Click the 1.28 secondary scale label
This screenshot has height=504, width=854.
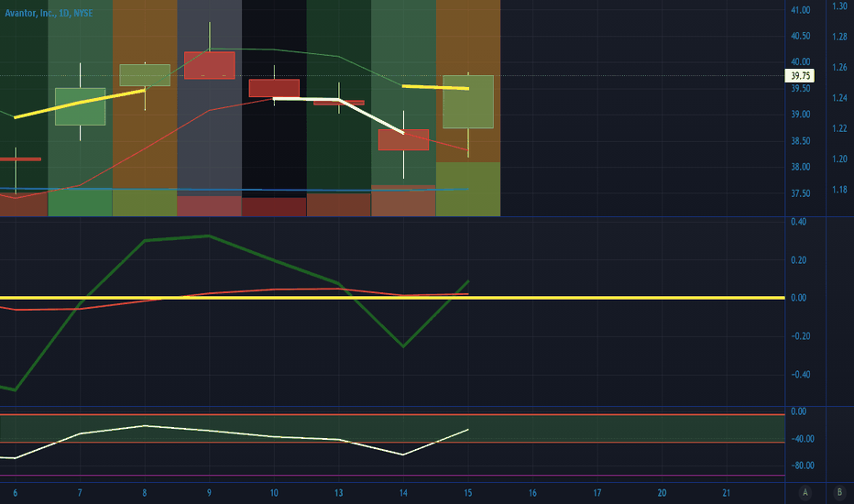840,37
